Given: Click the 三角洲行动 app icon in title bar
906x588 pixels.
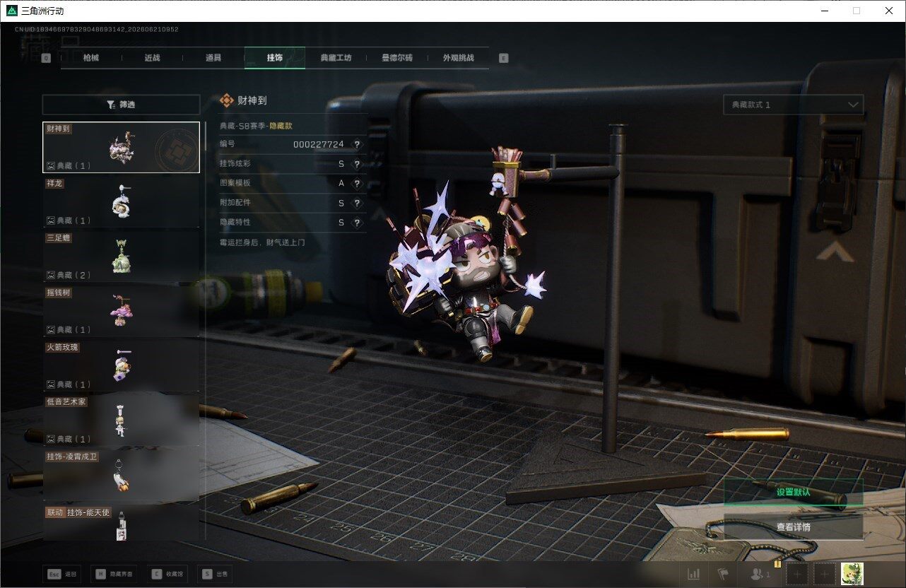Looking at the screenshot, I should click(x=11, y=11).
